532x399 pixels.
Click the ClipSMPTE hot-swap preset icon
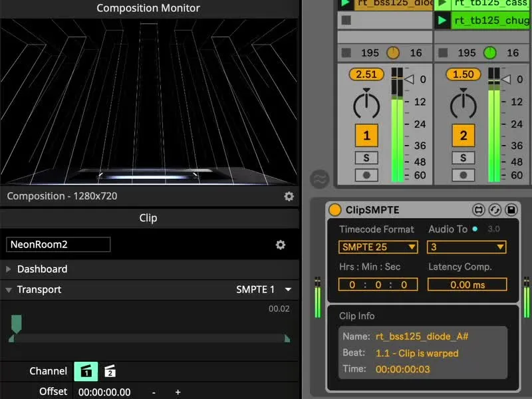pos(494,209)
